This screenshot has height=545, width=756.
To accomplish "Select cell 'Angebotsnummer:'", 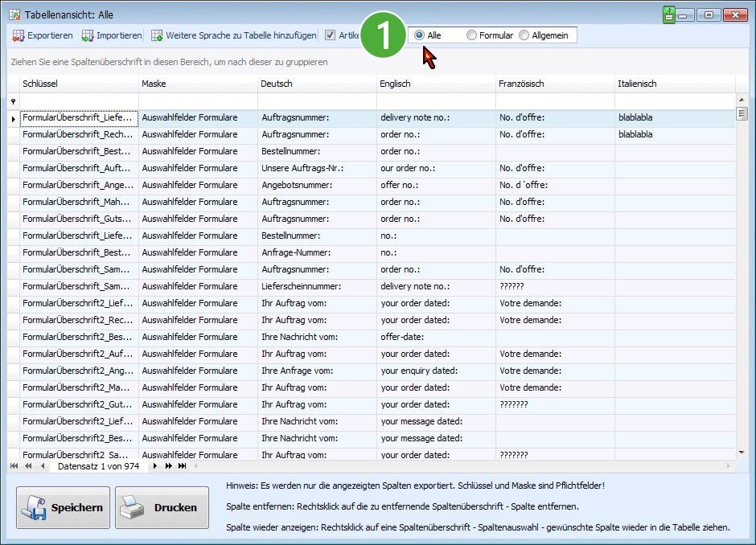I will click(317, 185).
